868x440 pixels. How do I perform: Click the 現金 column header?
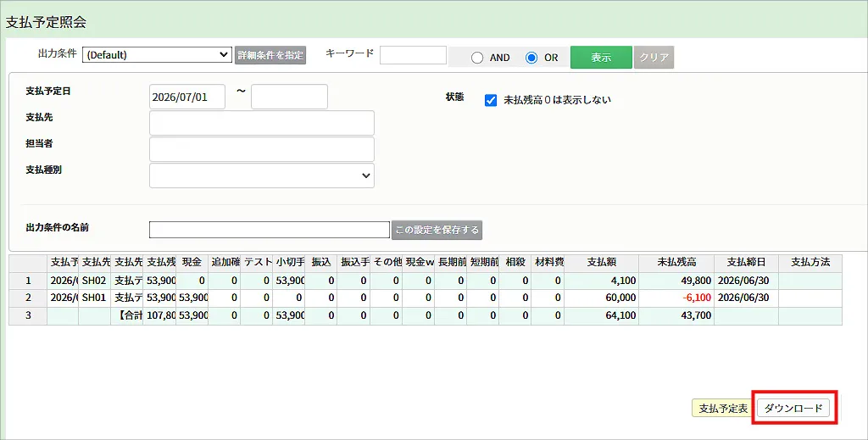[x=192, y=262]
